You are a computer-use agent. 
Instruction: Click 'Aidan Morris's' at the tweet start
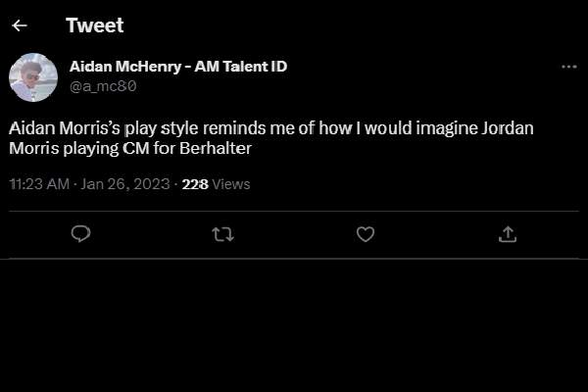(60, 129)
